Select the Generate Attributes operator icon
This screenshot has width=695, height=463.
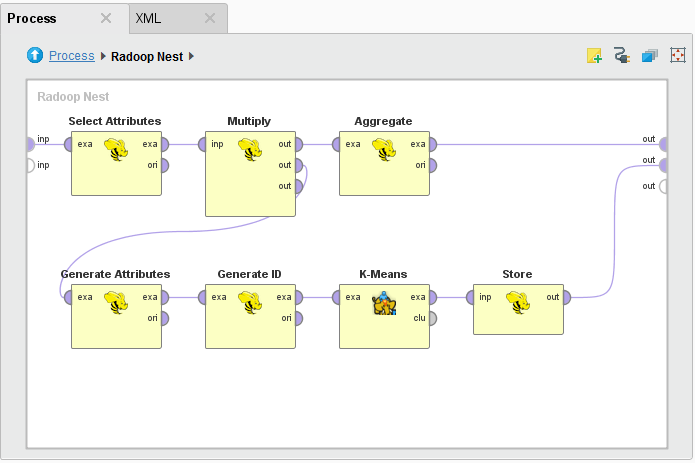pos(116,303)
